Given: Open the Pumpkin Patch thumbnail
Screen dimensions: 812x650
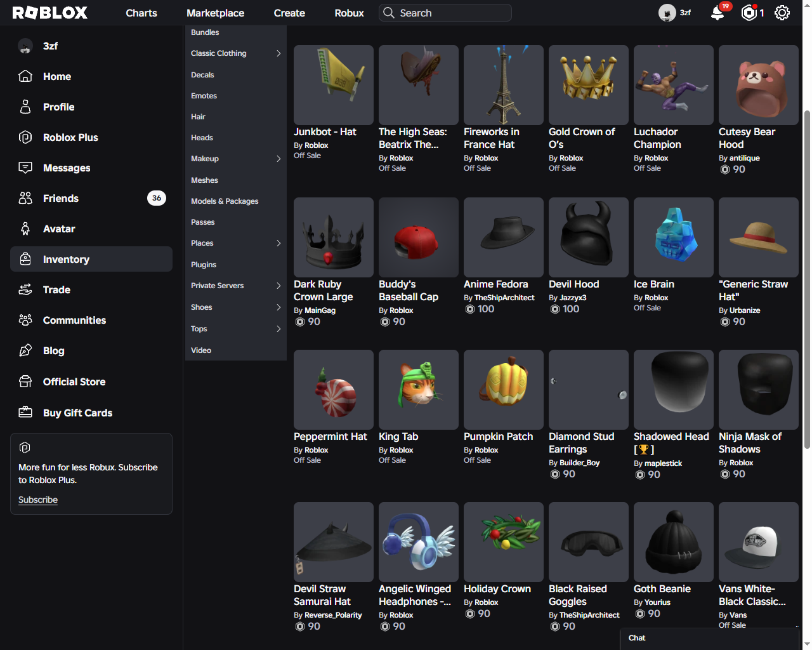Looking at the screenshot, I should (x=504, y=390).
